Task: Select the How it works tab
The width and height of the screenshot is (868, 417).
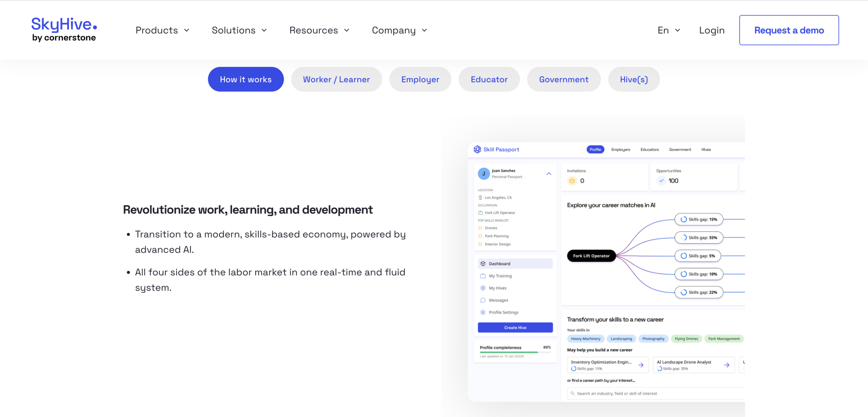Action: tap(246, 79)
